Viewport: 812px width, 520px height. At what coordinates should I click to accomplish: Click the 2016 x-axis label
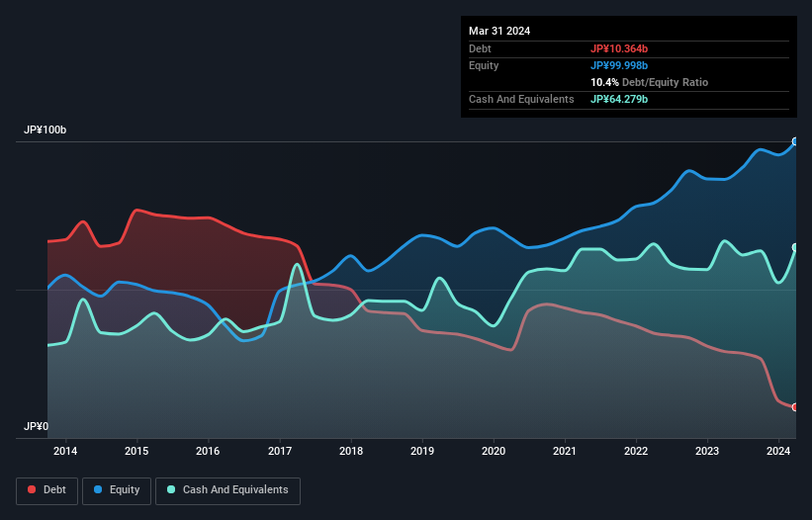[x=208, y=451]
